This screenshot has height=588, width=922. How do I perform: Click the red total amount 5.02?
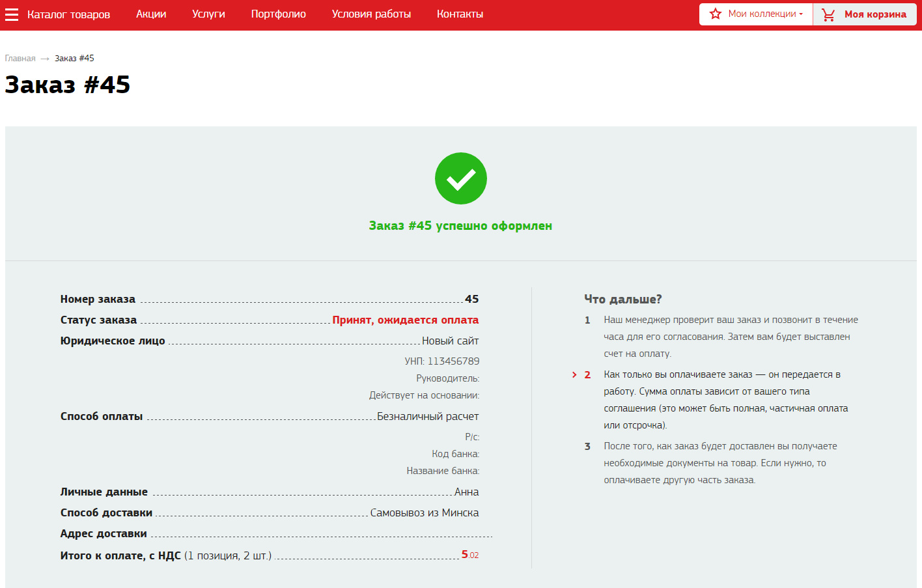click(x=469, y=555)
